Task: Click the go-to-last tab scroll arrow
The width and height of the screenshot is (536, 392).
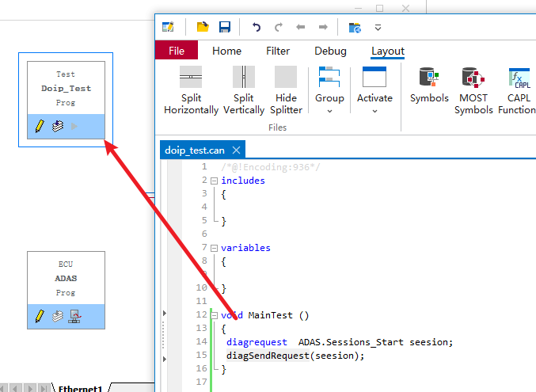Action: point(44,388)
